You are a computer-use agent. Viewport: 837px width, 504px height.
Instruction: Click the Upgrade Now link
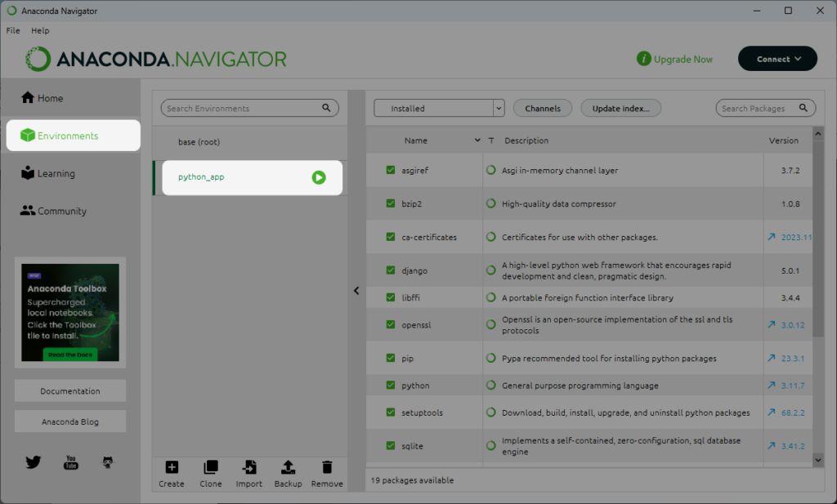683,59
